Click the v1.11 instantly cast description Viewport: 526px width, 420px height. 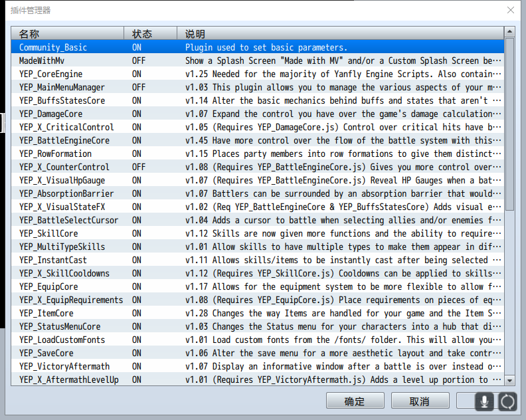[343, 260]
